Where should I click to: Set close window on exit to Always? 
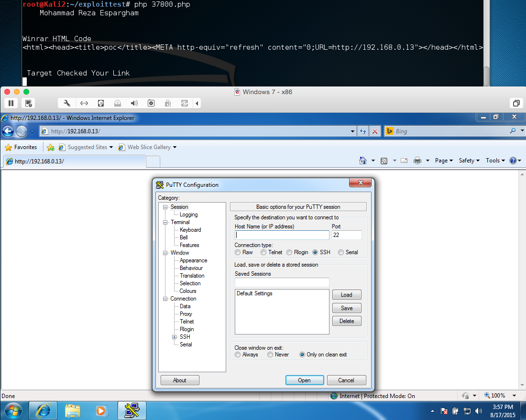[238, 355]
